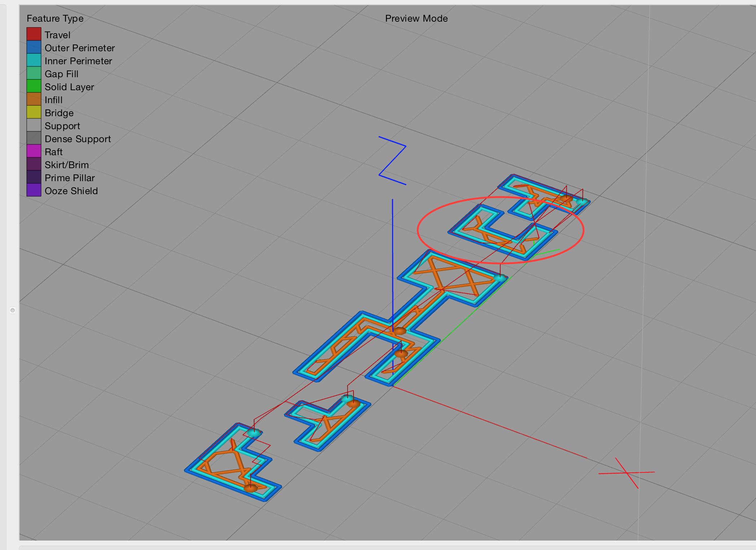
Task: Select the Skirt/Brim swatch
Action: [x=34, y=164]
